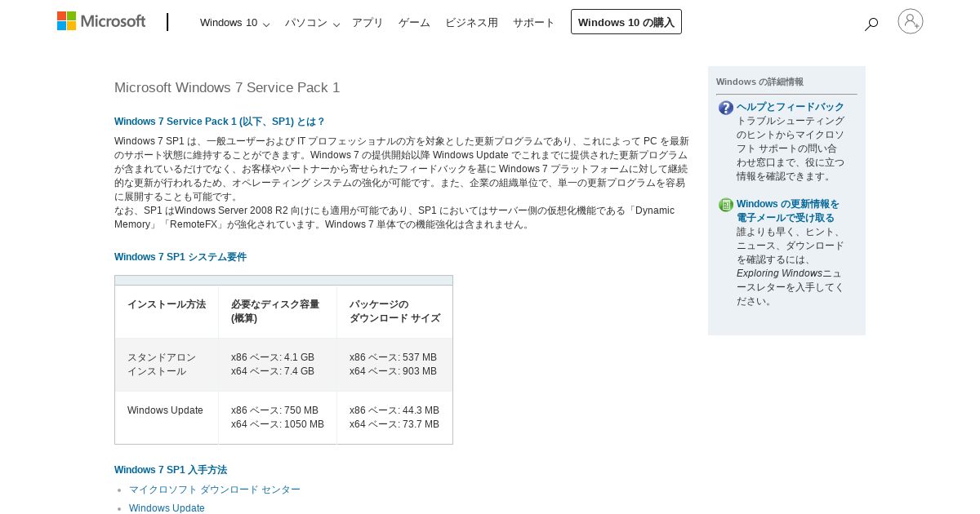Click the Windows の詳細情報 sidebar heading
Screen dimensions: 980x514
(759, 82)
